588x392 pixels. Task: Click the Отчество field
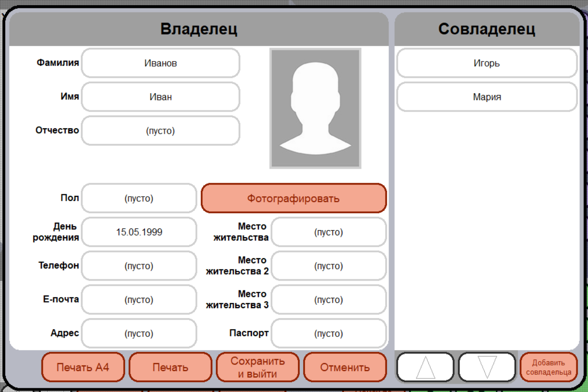click(x=161, y=131)
